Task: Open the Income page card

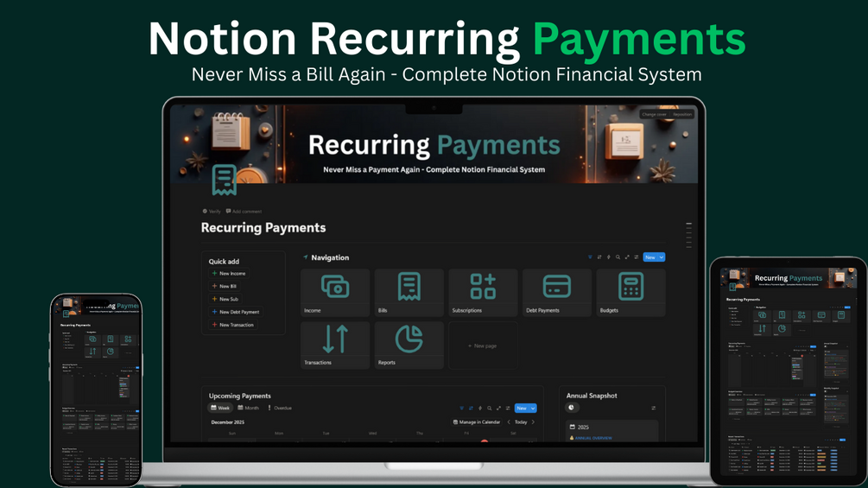Action: pyautogui.click(x=335, y=293)
